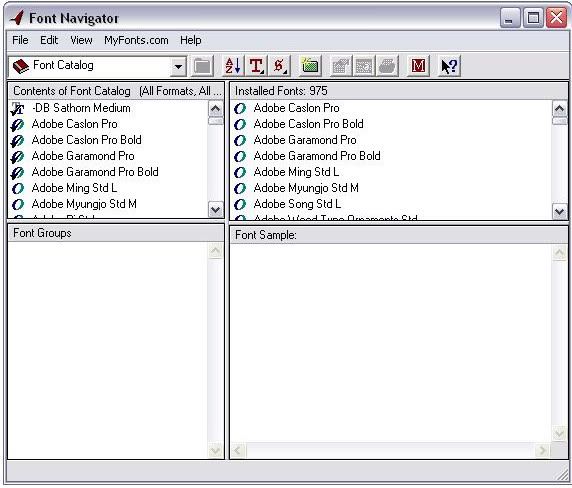Click the window resize grip corner
The width and height of the screenshot is (572, 488).
pos(562,475)
